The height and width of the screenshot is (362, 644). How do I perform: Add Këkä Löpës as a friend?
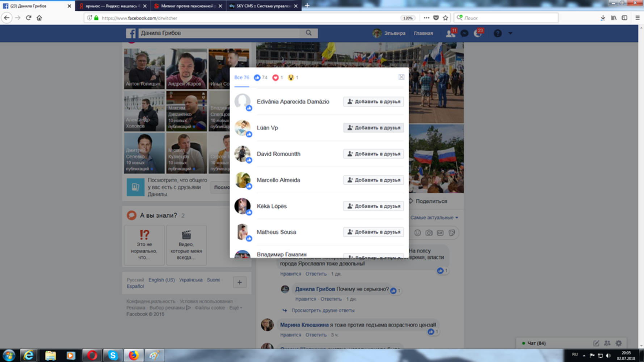tap(374, 206)
